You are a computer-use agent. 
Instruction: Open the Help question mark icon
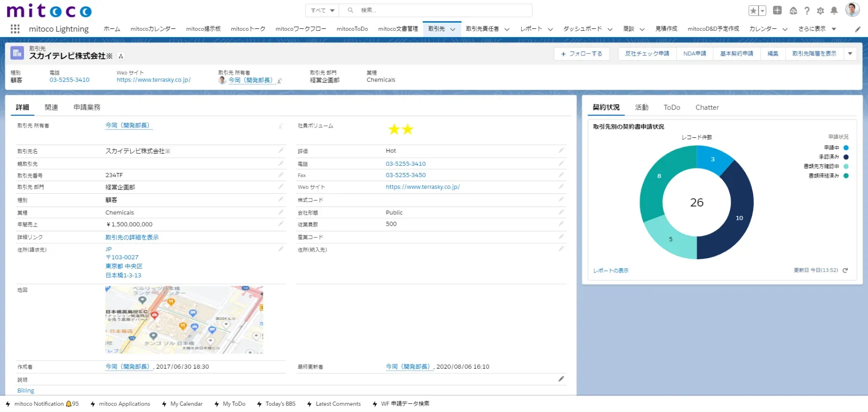coord(807,11)
